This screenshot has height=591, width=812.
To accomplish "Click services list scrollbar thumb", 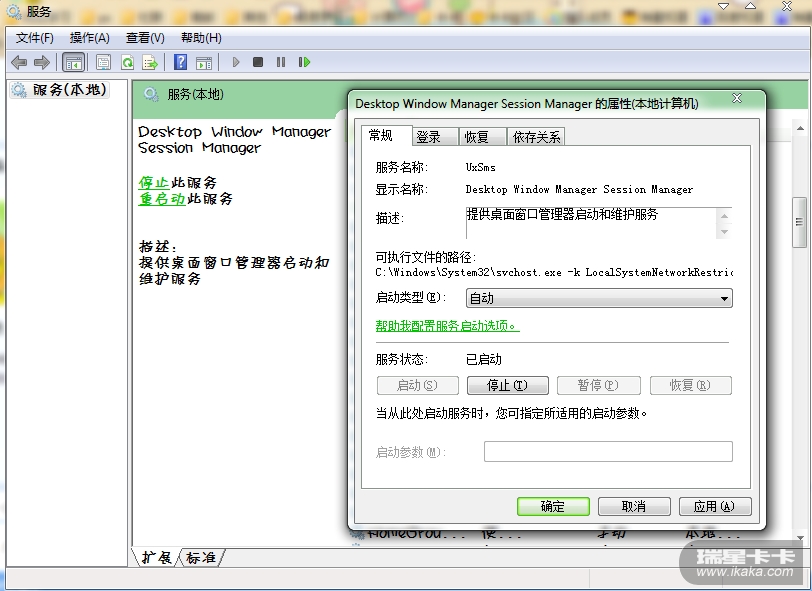I will (x=799, y=222).
